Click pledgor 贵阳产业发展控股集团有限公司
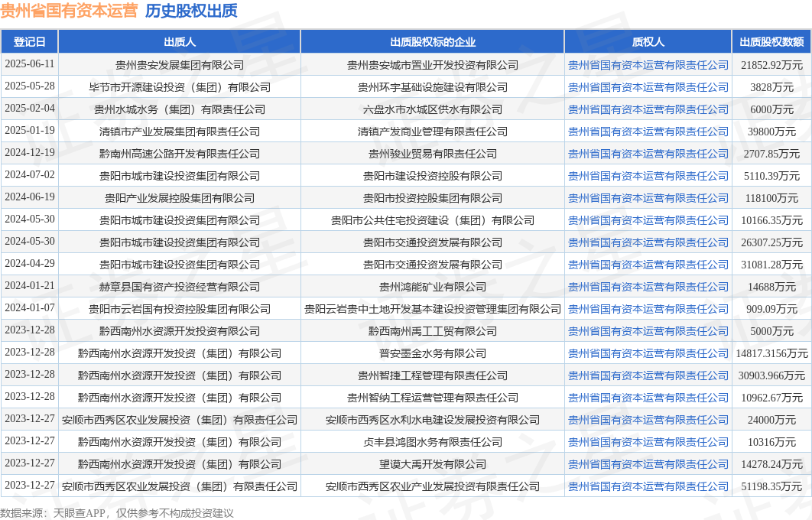The width and height of the screenshot is (812, 520). 180,198
